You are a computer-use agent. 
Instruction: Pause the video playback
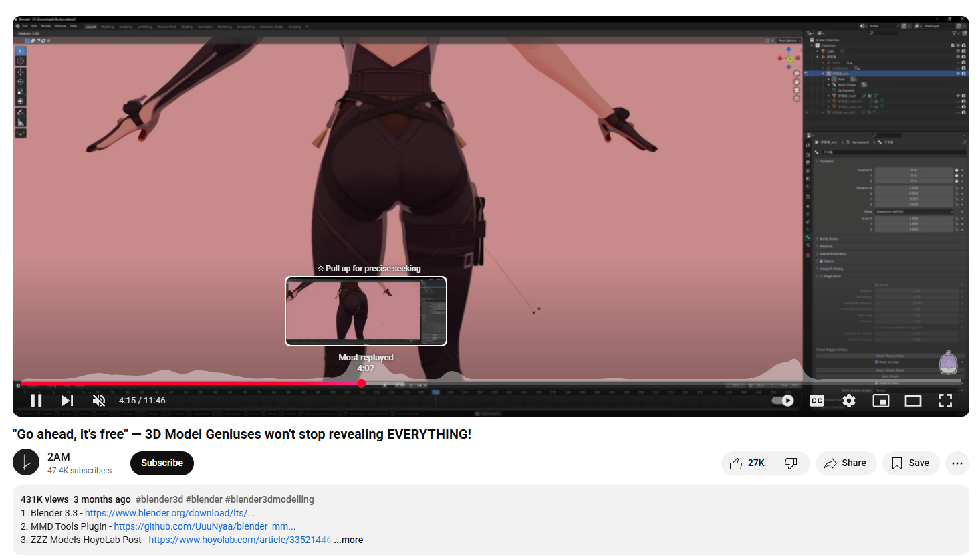click(37, 401)
